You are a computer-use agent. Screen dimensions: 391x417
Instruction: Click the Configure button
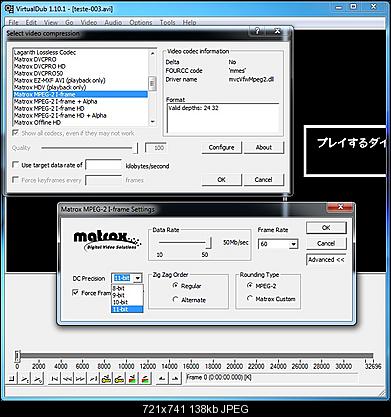tap(221, 147)
